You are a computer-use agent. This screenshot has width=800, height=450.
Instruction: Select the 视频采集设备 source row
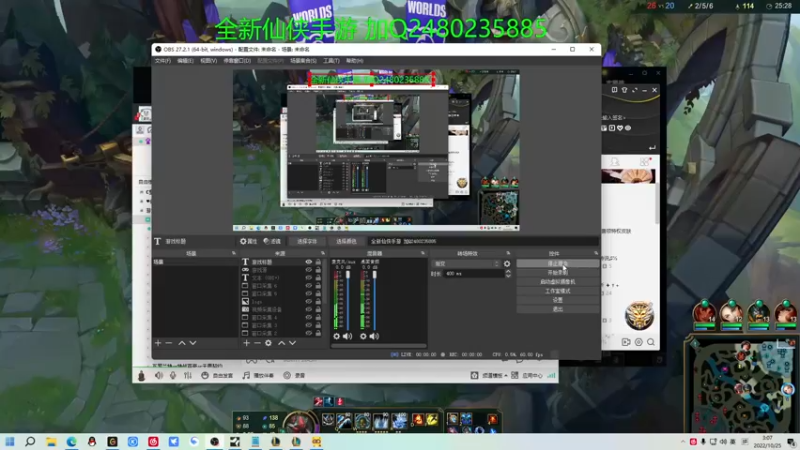coord(282,309)
